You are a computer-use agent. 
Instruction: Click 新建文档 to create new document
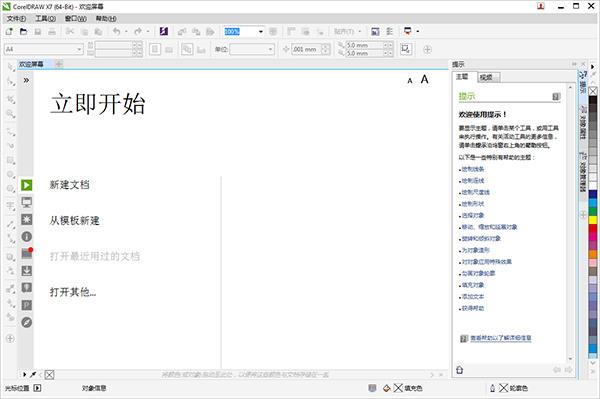point(69,185)
